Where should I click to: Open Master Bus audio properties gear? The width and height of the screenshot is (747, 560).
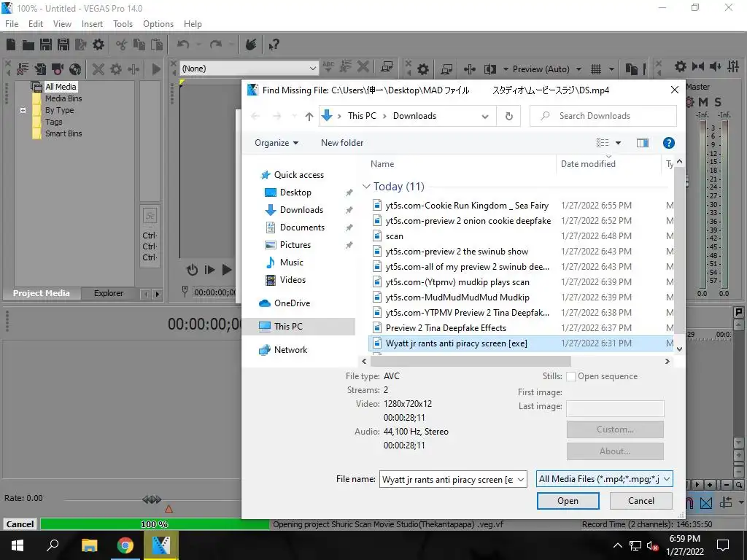[x=681, y=66]
